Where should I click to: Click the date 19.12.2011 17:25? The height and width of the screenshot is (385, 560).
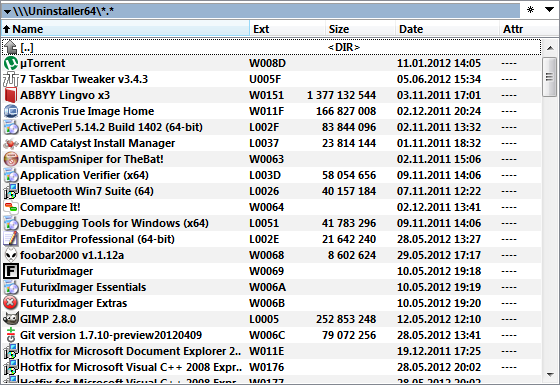(x=439, y=351)
